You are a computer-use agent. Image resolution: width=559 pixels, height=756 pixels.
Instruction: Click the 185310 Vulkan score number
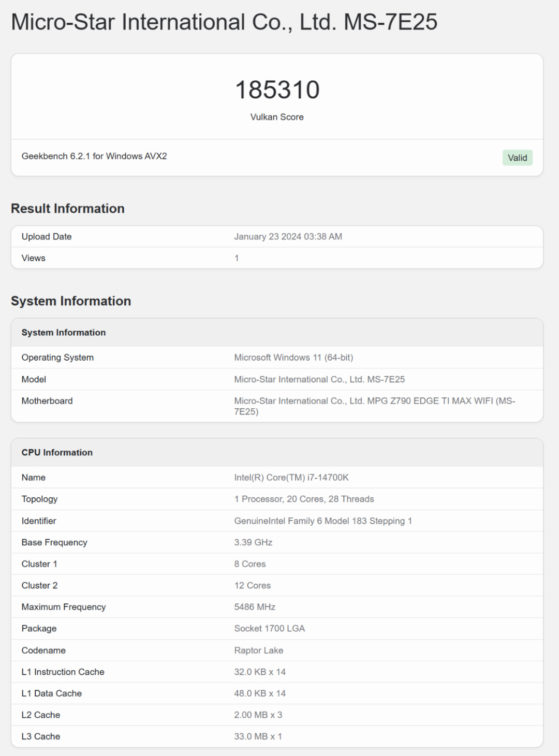277,90
